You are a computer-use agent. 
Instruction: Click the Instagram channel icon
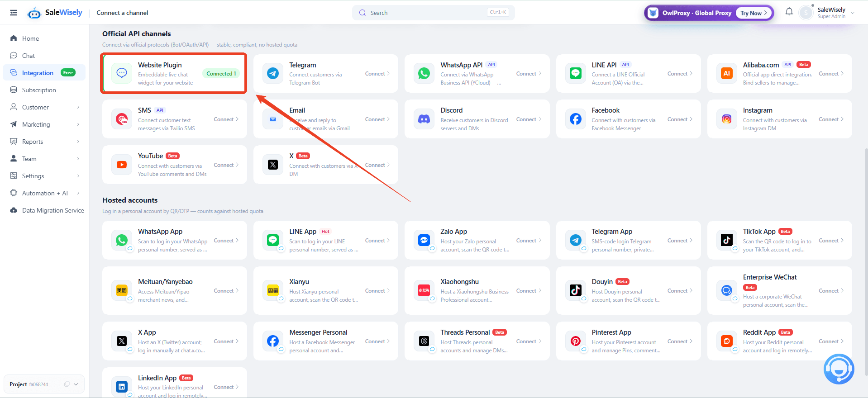[x=726, y=119]
